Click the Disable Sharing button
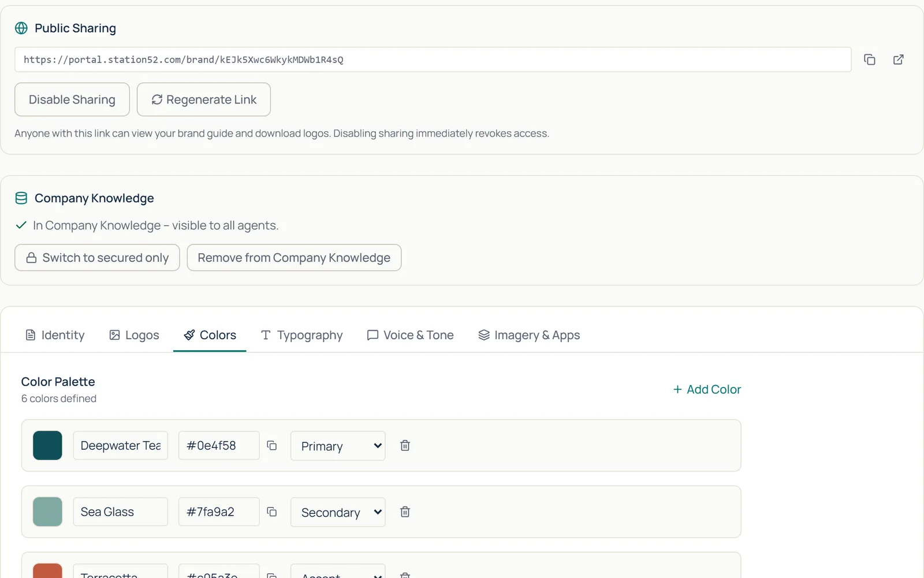Viewport: 924px width, 578px height. 72,99
